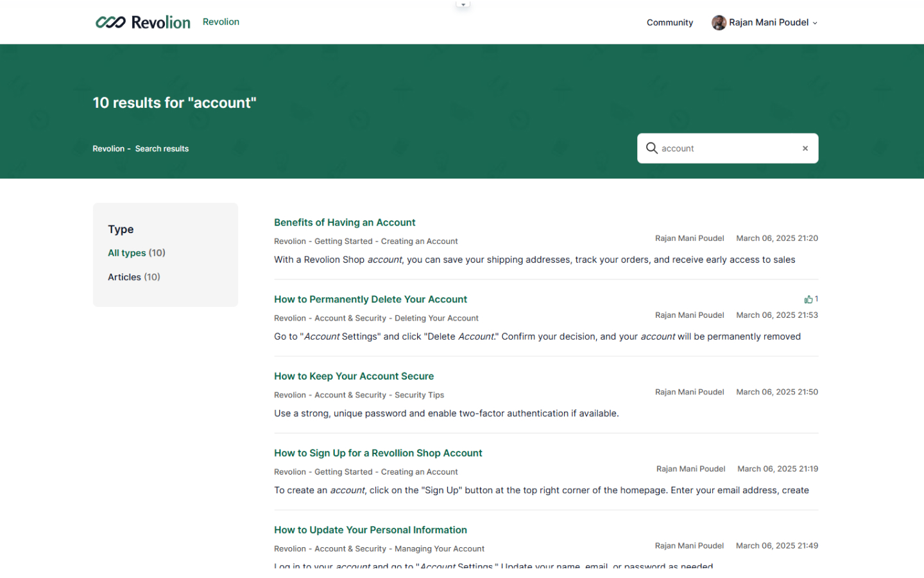Open How to Keep Your Account Secure
924x578 pixels.
pyautogui.click(x=354, y=376)
